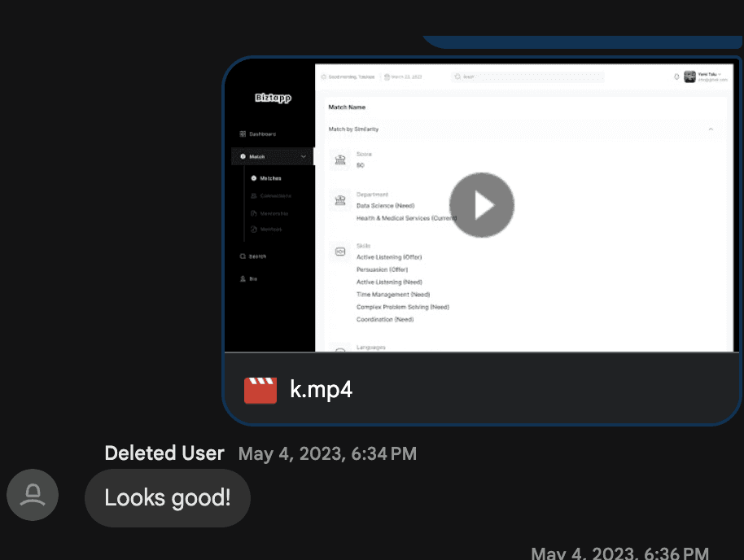This screenshot has height=560, width=744.
Task: Click "Health & Medical Services (Current)" text
Action: [406, 218]
